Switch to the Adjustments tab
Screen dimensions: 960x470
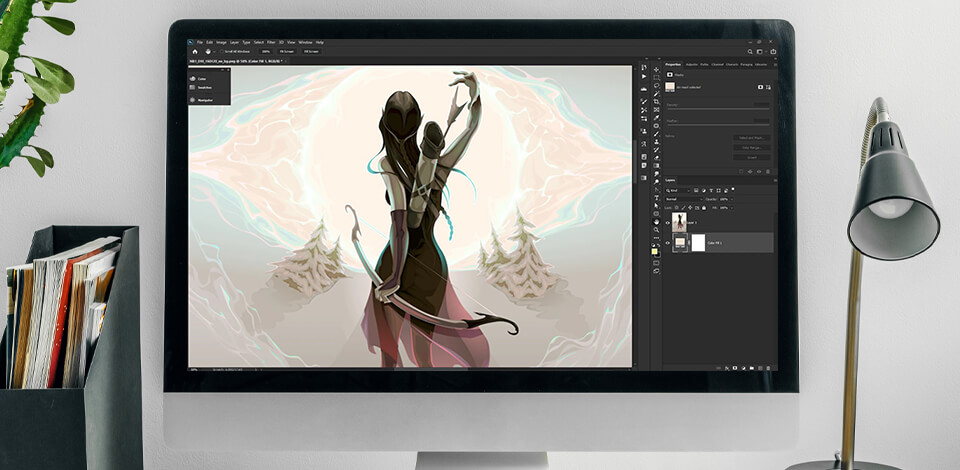pos(692,64)
